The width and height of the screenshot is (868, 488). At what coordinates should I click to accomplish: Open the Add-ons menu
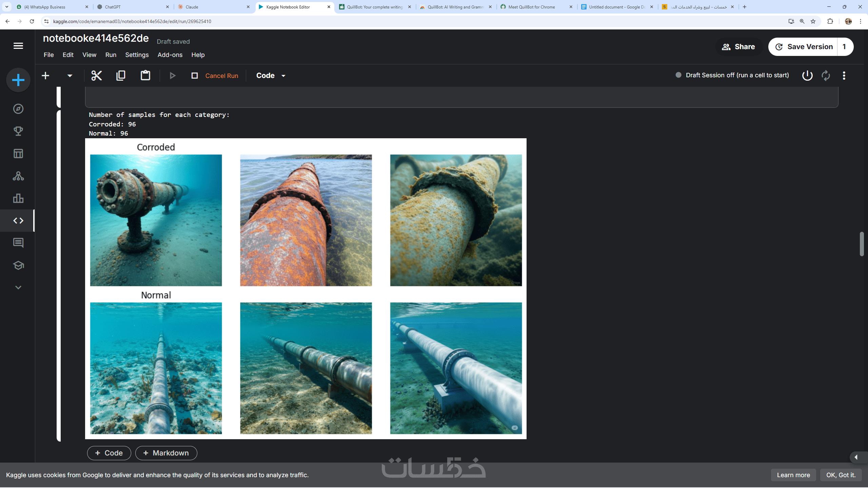coord(170,55)
